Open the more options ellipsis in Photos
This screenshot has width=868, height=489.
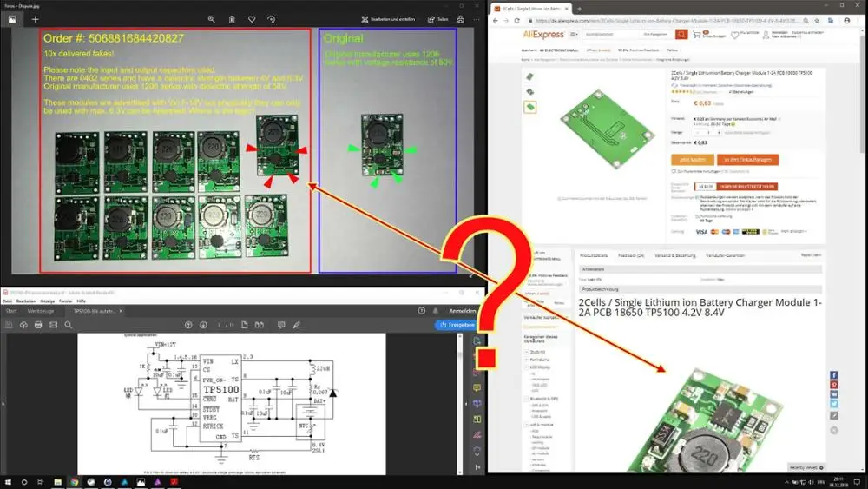477,19
